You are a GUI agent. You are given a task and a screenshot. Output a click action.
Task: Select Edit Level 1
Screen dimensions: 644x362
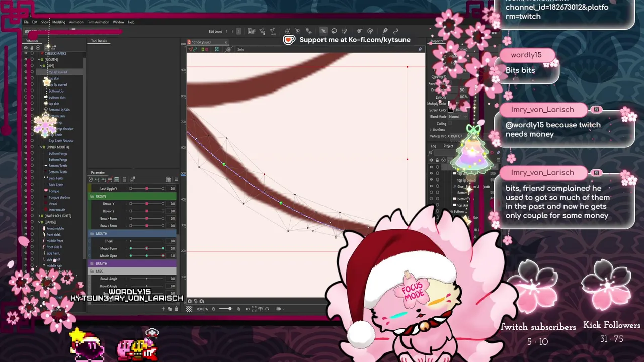click(226, 31)
